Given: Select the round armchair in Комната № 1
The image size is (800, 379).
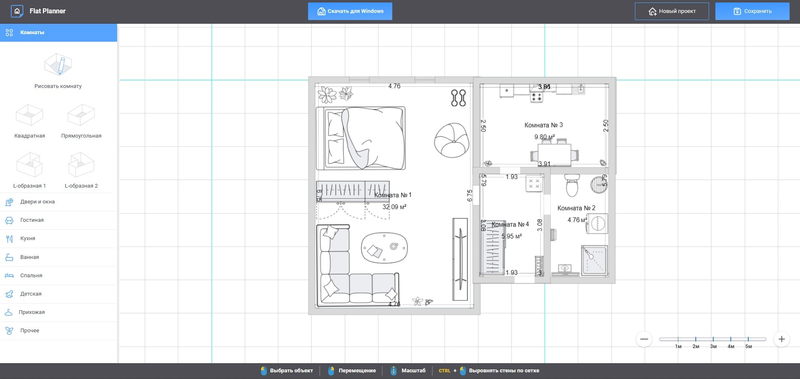Looking at the screenshot, I should [x=451, y=140].
